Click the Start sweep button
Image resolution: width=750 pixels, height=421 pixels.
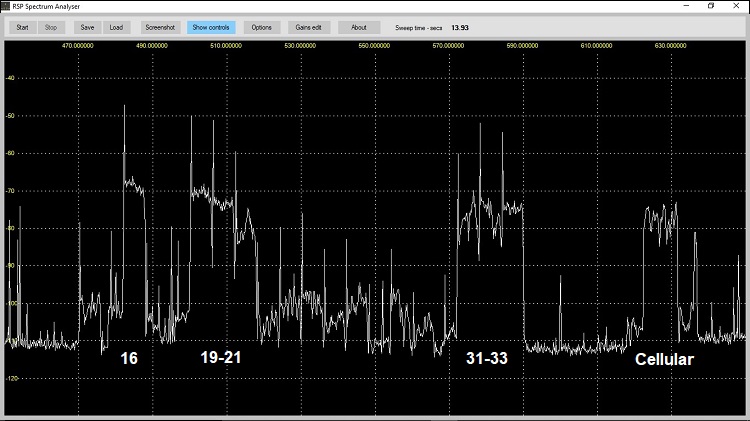pyautogui.click(x=22, y=27)
